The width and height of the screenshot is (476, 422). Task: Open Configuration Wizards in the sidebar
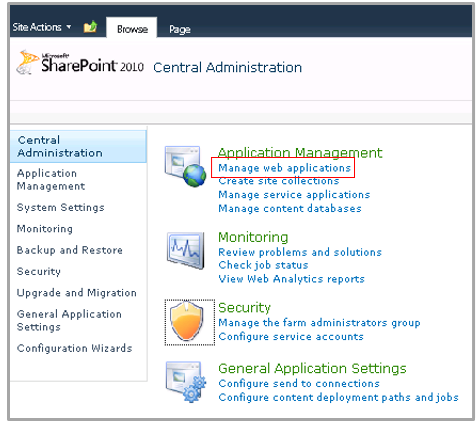point(74,348)
